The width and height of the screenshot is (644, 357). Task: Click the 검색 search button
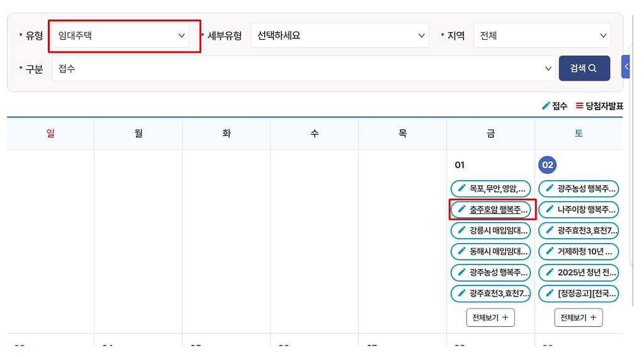[584, 69]
